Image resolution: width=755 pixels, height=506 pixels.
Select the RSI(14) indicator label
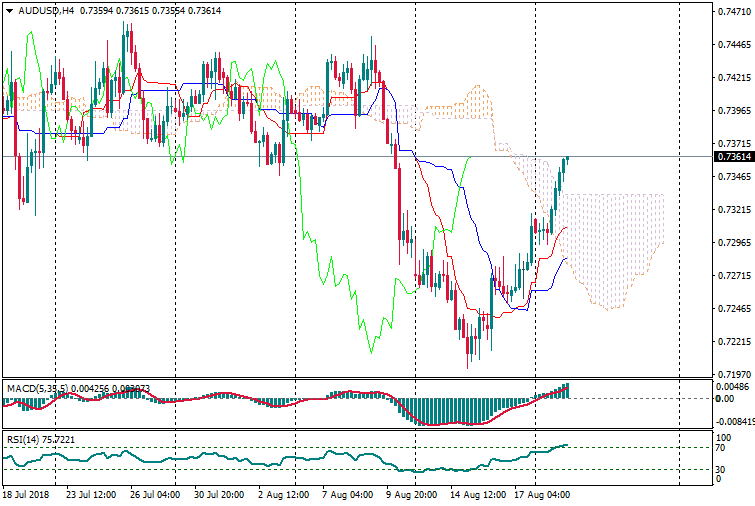[x=22, y=439]
